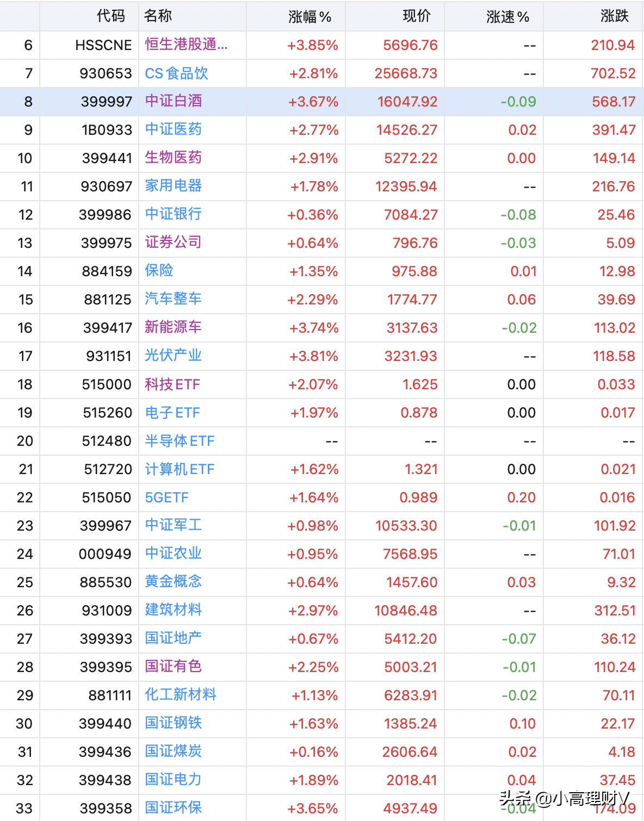Click the 保险 sector name
This screenshot has width=644, height=821.
(159, 271)
